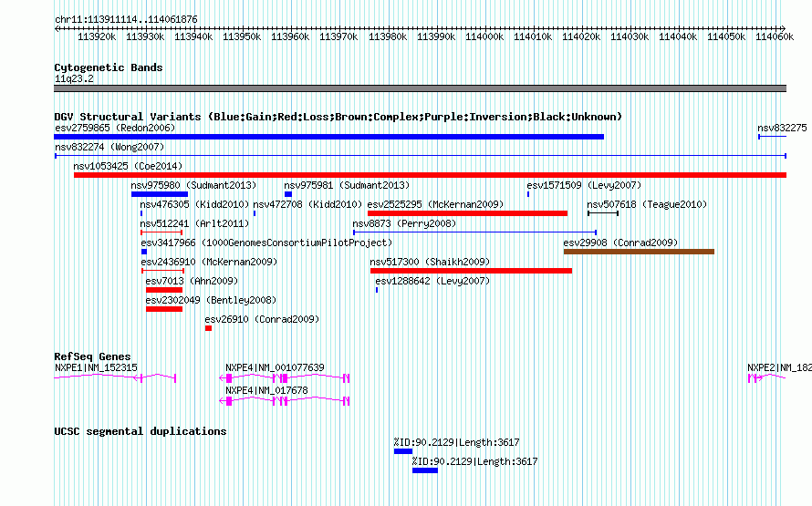Click the NXPE1|NM_152315 gene glyph
The width and height of the screenshot is (812, 506).
pyautogui.click(x=115, y=378)
